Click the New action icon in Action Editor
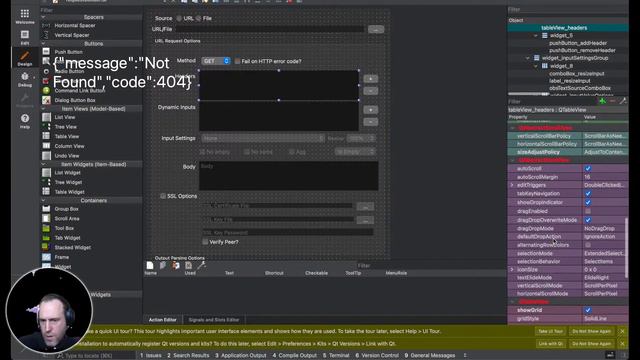 coord(150,265)
